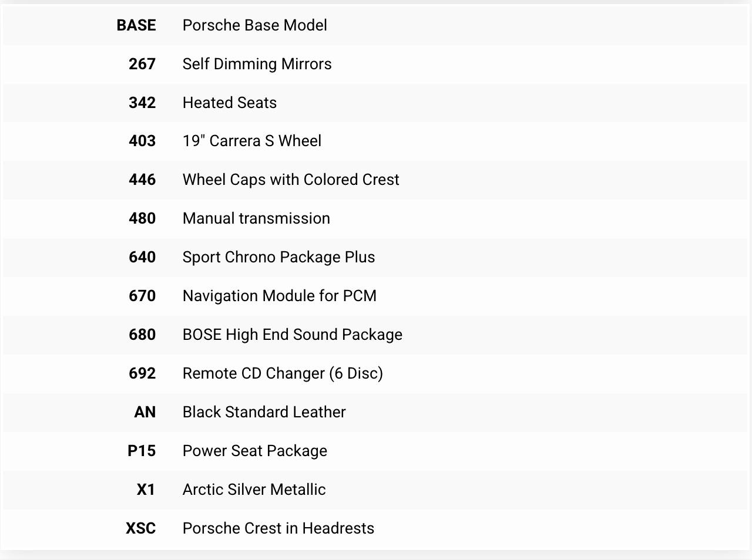Click the BASE option code
The height and width of the screenshot is (560, 752).
(136, 25)
